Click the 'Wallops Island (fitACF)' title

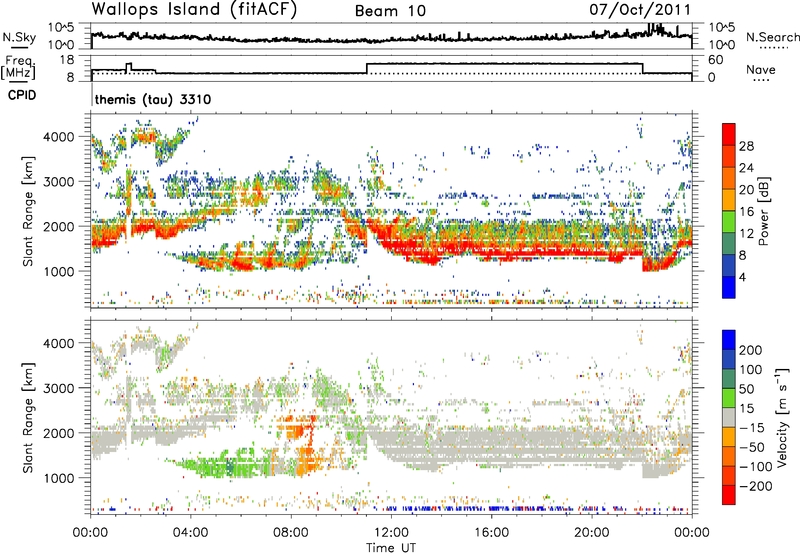pos(194,9)
